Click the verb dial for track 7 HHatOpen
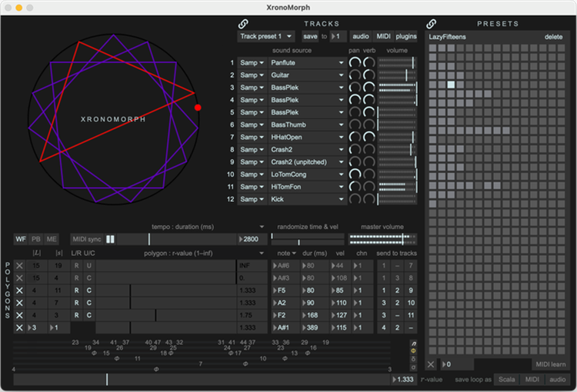This screenshot has height=392, width=577. click(369, 137)
